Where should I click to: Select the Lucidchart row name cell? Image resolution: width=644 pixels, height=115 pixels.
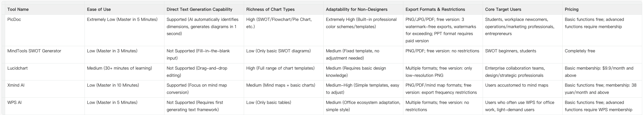tap(17, 68)
